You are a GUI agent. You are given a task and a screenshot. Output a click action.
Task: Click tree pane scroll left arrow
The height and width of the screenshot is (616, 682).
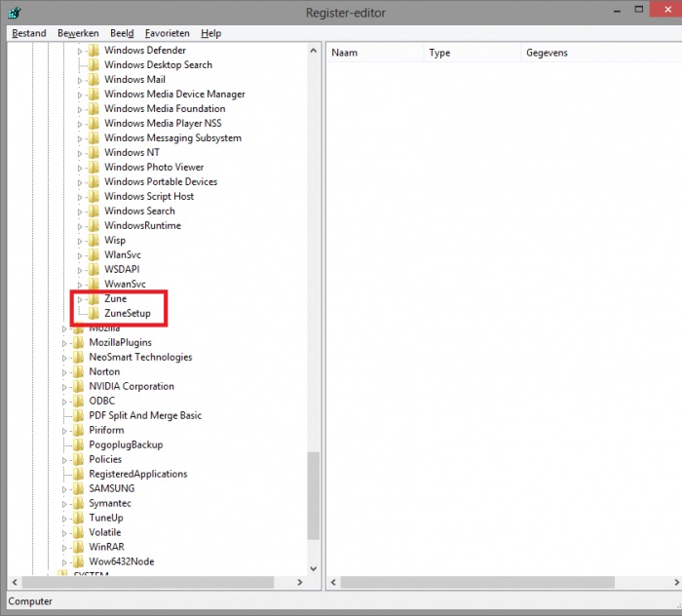[15, 582]
